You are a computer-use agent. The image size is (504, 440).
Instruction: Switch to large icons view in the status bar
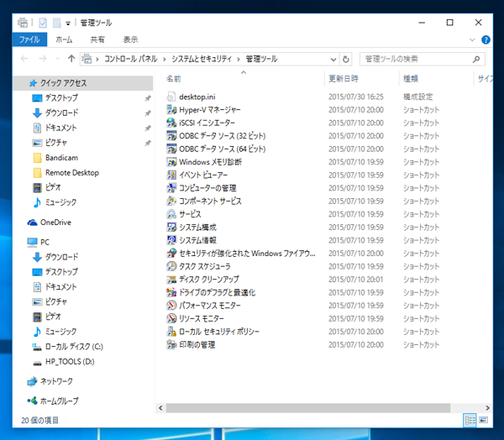484,420
